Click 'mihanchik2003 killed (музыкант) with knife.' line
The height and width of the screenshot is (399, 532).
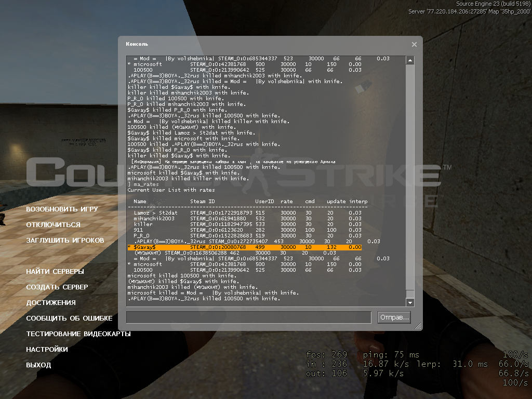[193, 287]
